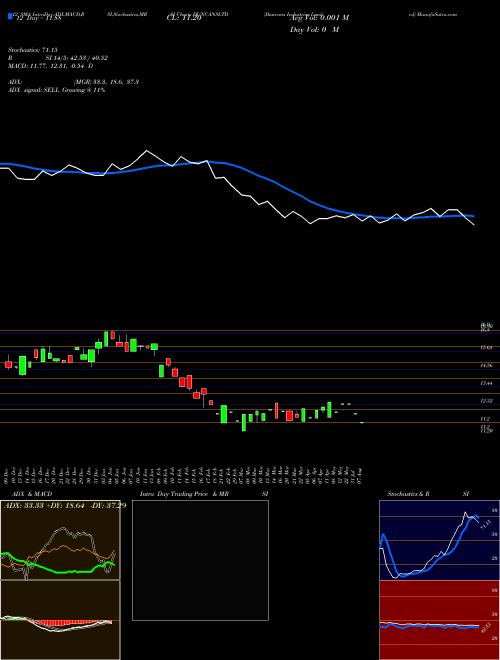Click the 14.56 price axis label
Image resolution: width=500 pixels, height=660 pixels.
(x=486, y=366)
